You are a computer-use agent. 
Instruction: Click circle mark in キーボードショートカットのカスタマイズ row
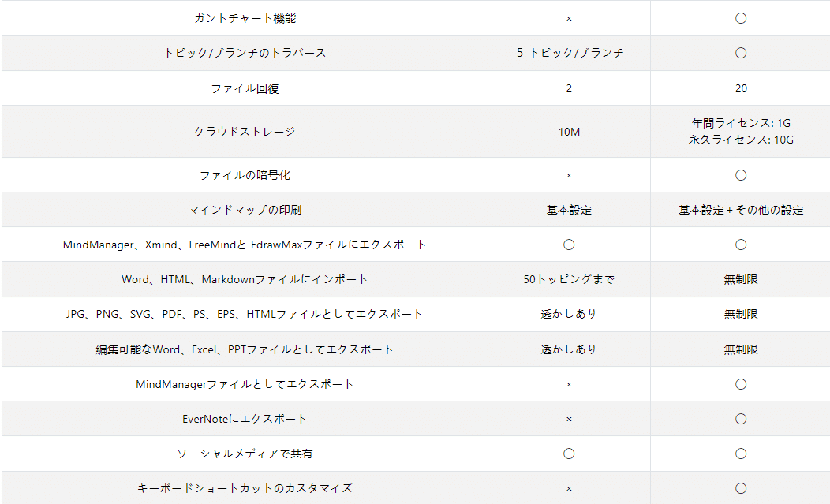[741, 489]
